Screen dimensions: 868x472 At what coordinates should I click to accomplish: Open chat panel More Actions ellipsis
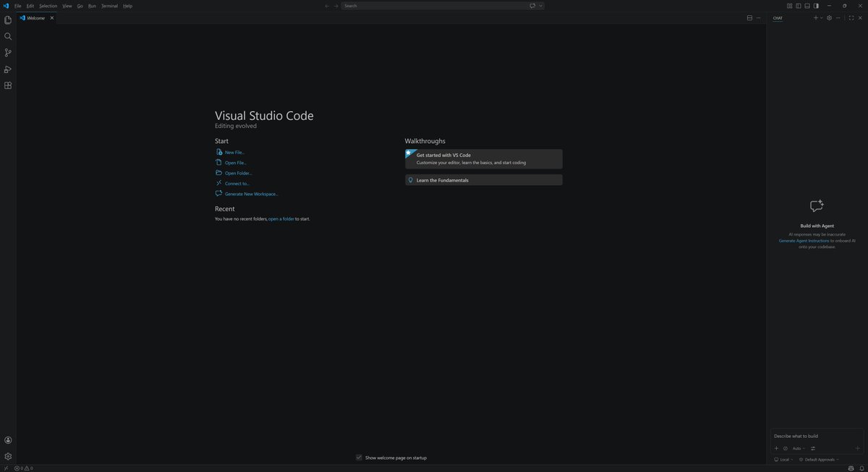coord(838,17)
